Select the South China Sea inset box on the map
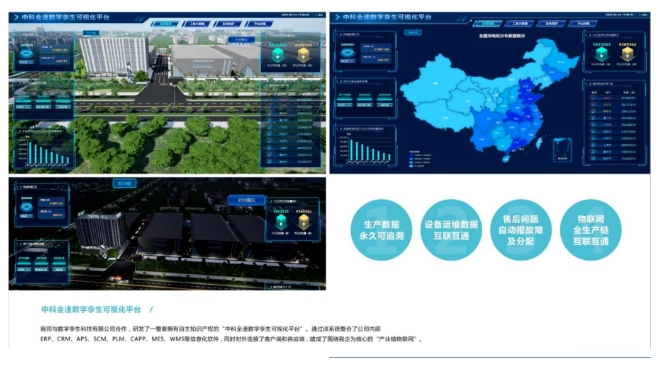The width and height of the screenshot is (656, 380). 562,150
